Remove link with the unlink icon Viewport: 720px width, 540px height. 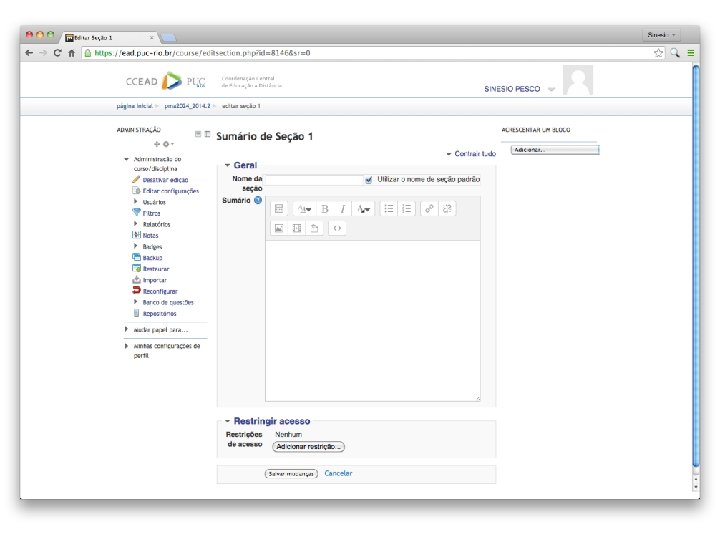tap(447, 209)
